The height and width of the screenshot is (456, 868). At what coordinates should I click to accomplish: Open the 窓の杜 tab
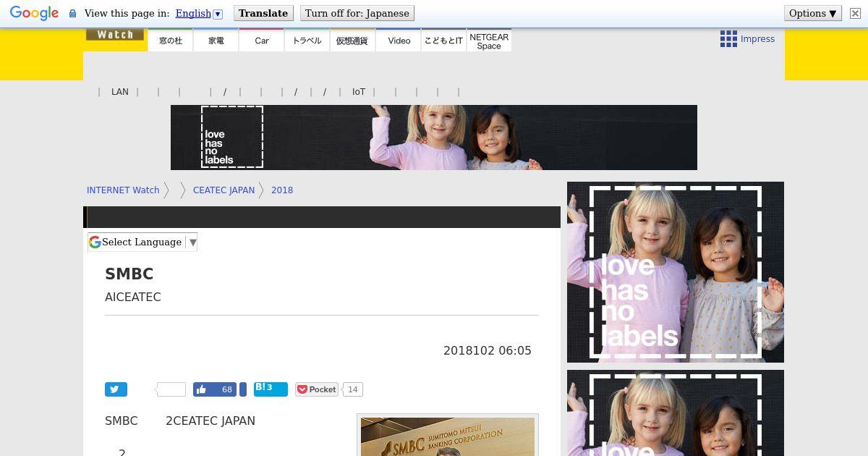[x=171, y=41]
